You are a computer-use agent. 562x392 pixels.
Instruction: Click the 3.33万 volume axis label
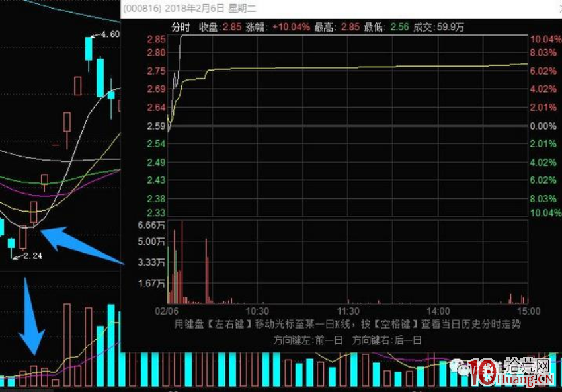(151, 262)
